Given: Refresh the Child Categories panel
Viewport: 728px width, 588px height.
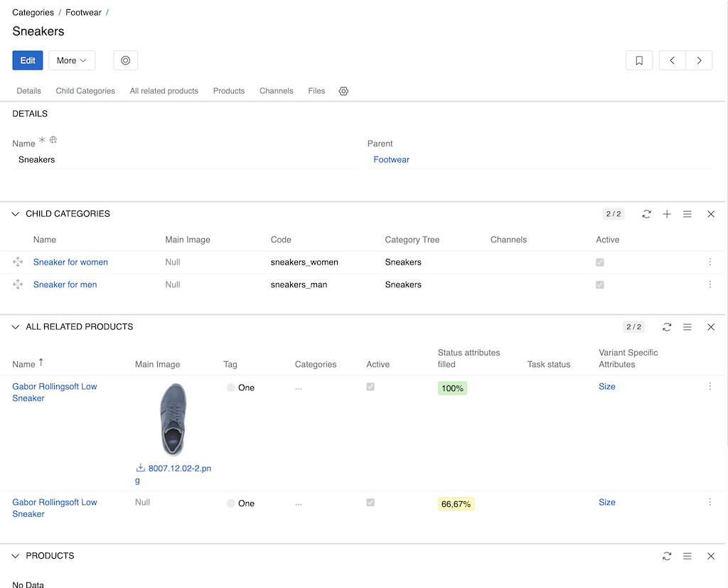Looking at the screenshot, I should 646,214.
